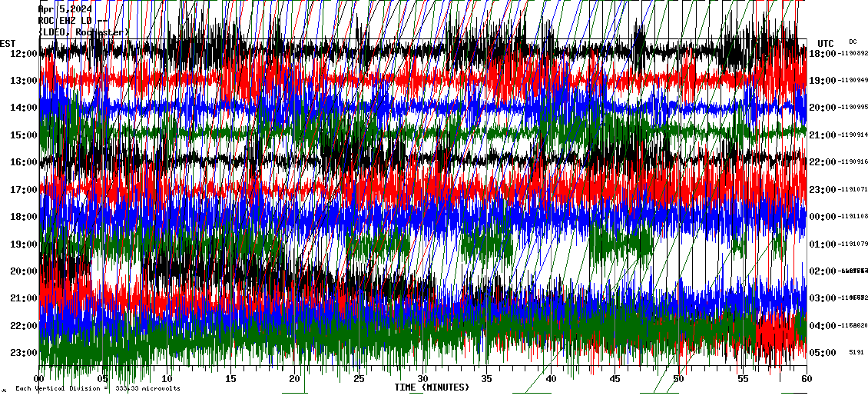Click the 45 minute tick label

614,378
